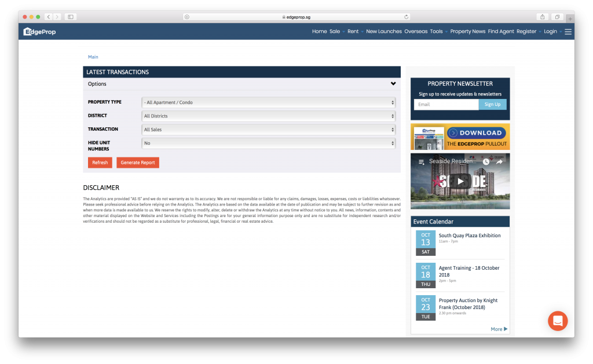Select Property News from the navigation
Viewport: 593px width, 364px height.
(467, 32)
